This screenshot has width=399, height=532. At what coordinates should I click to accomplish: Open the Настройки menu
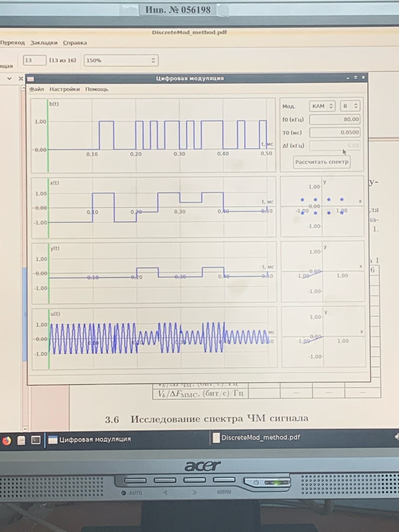65,89
